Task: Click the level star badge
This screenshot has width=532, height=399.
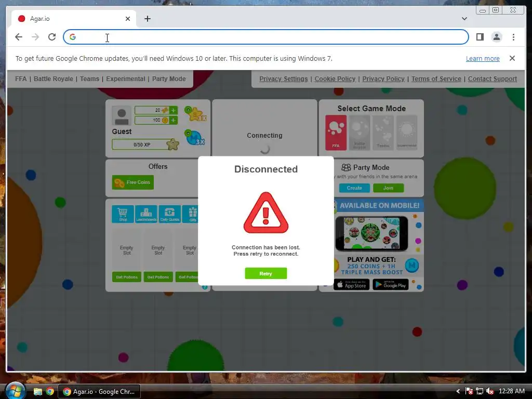Action: click(x=172, y=144)
